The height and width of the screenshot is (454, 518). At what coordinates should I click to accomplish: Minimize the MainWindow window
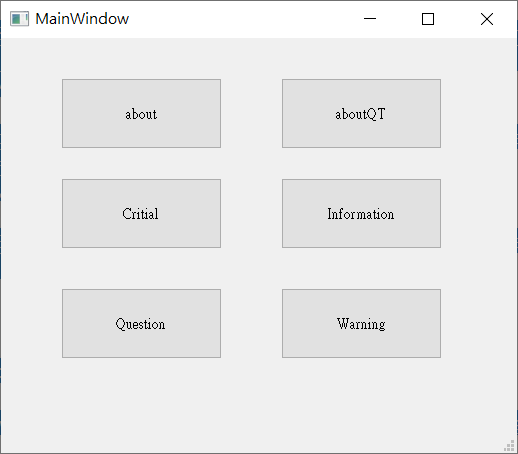pos(370,19)
